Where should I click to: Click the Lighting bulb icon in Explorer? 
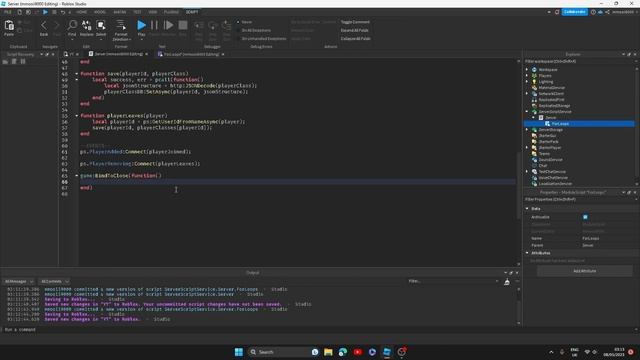(x=534, y=82)
